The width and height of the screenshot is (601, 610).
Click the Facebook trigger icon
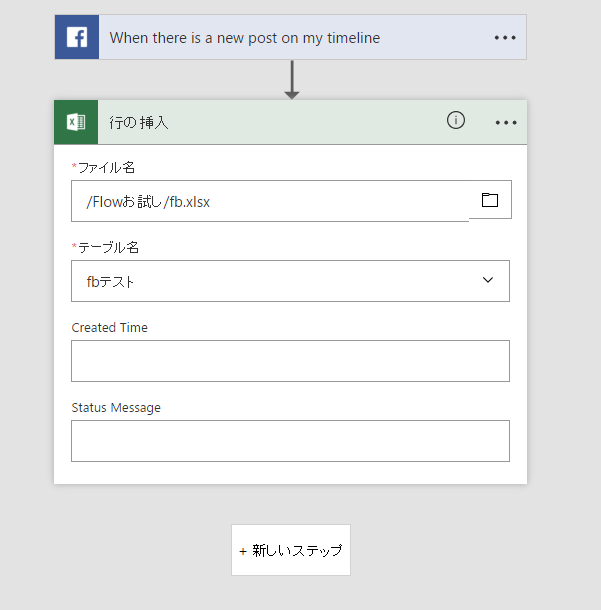77,37
